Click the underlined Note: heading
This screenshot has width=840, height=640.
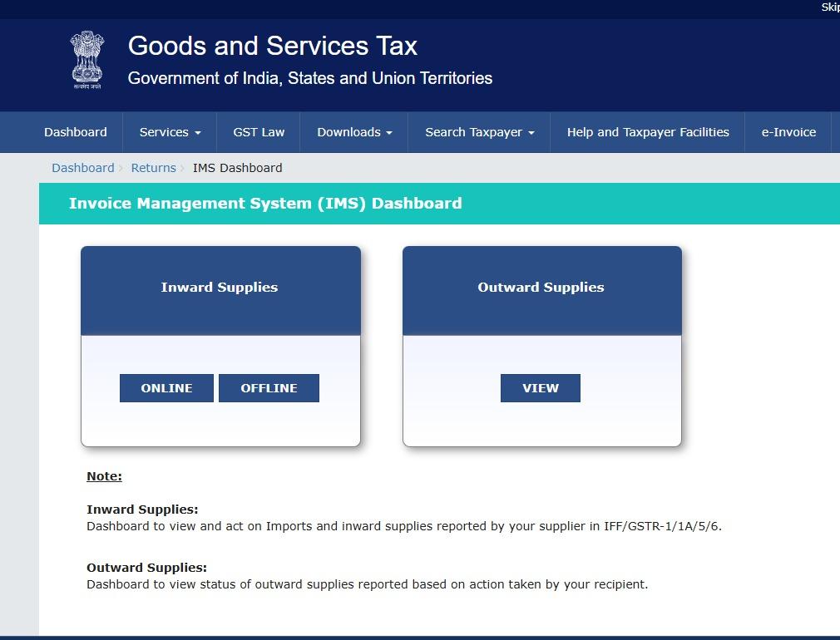pyautogui.click(x=105, y=476)
